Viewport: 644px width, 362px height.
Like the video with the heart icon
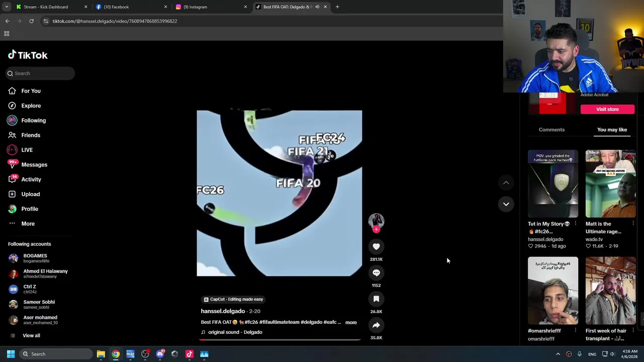(376, 247)
